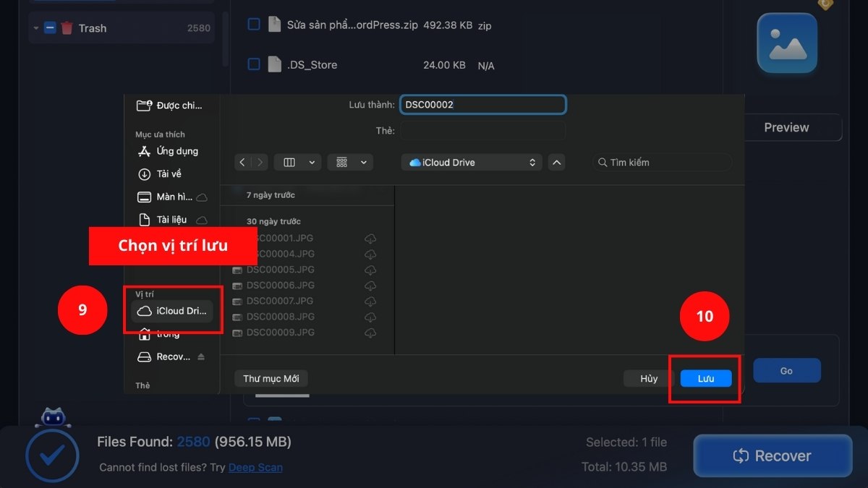Select the Recov... drive in the sidebar
The width and height of the screenshot is (868, 488).
163,357
